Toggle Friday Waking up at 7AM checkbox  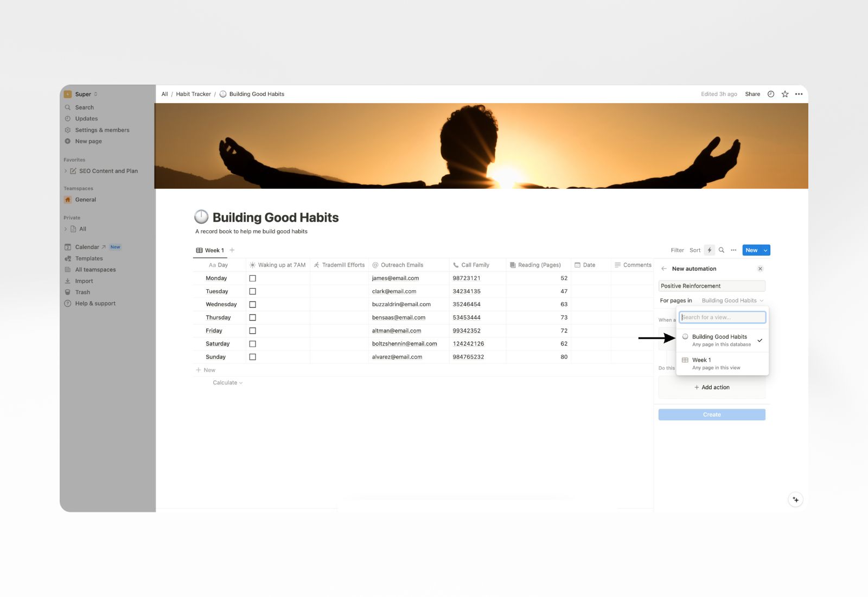tap(252, 331)
